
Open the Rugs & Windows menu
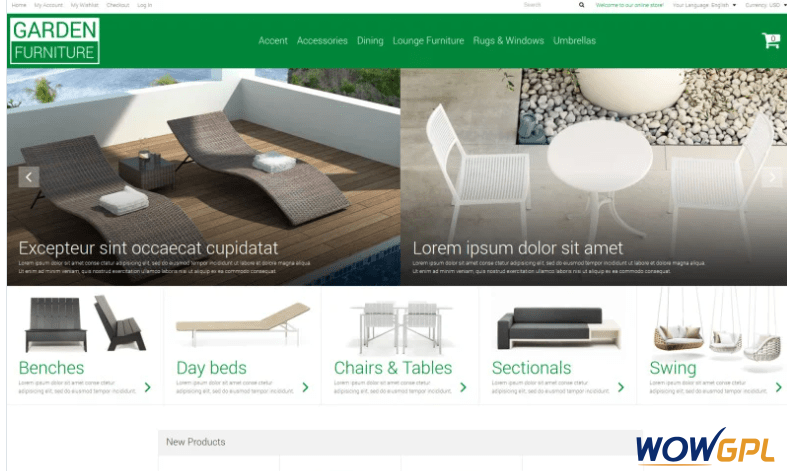point(508,41)
